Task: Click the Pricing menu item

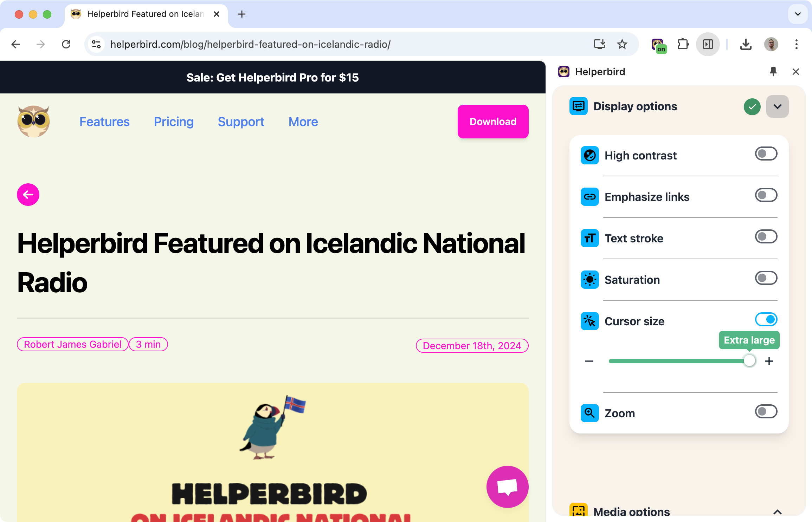Action: click(x=173, y=122)
